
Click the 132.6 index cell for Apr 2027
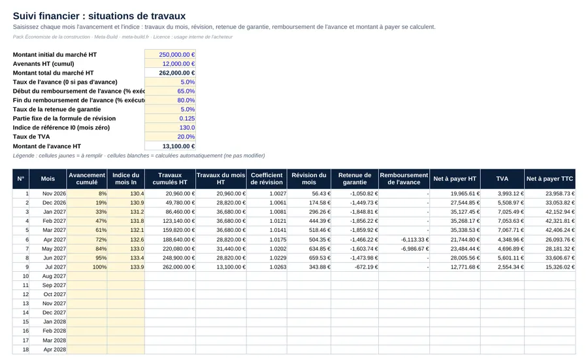tap(125, 239)
